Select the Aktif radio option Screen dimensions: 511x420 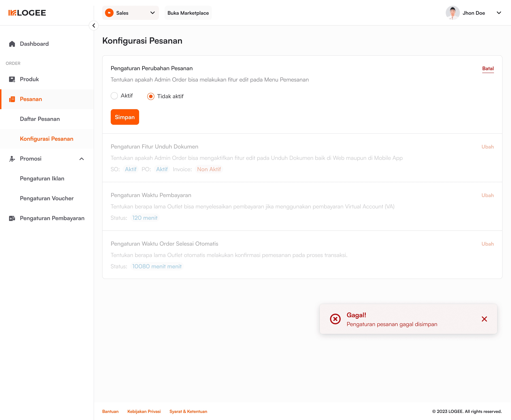coord(114,96)
